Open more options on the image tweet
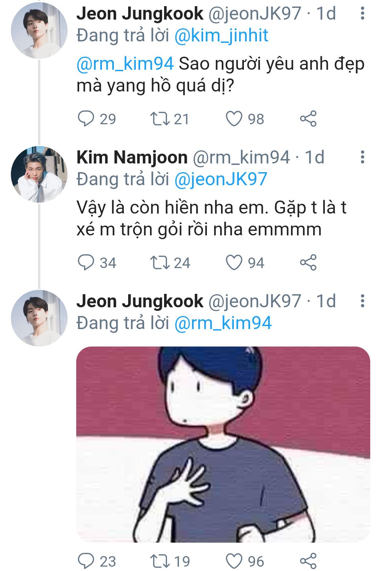This screenshot has height=571, width=392. [x=362, y=301]
